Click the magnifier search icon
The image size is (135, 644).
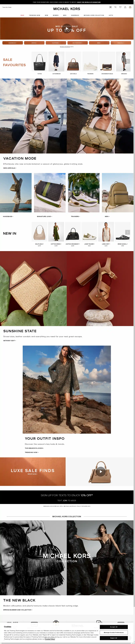tap(115, 7)
